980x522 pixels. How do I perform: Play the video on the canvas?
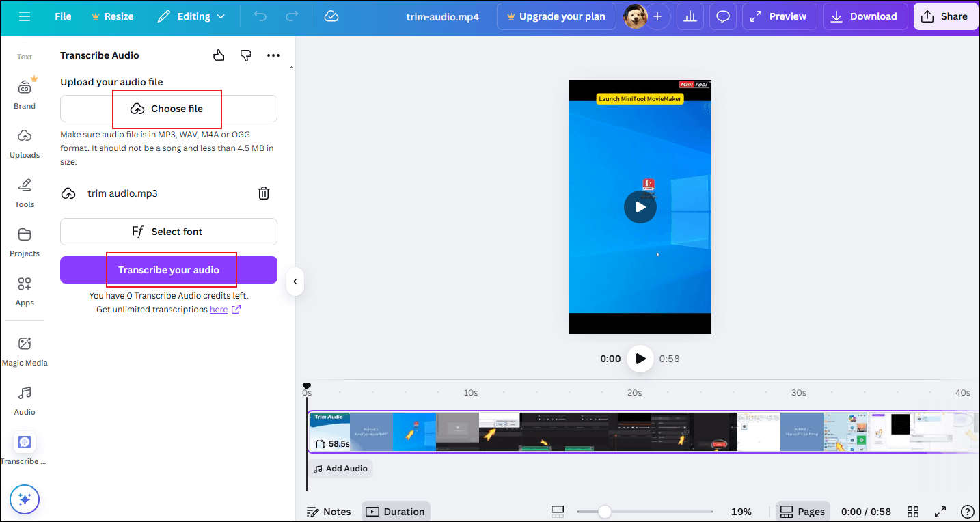click(x=640, y=207)
